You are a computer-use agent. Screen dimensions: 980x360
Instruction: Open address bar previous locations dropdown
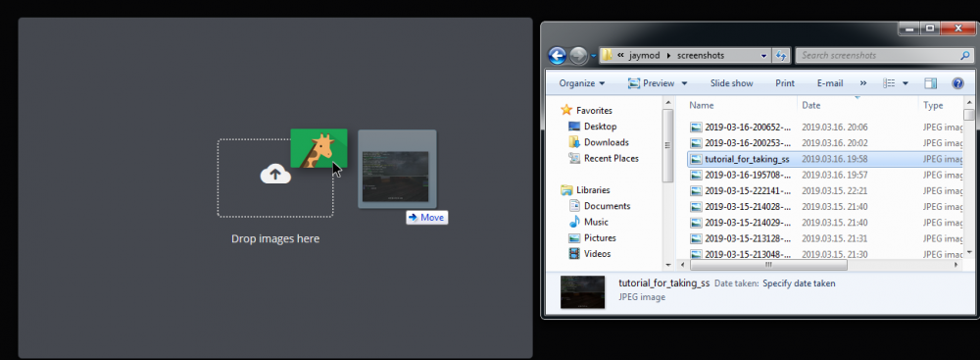[x=763, y=55]
